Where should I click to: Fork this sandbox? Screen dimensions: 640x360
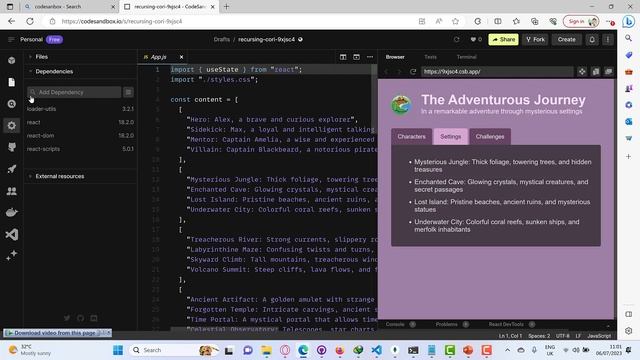click(535, 40)
